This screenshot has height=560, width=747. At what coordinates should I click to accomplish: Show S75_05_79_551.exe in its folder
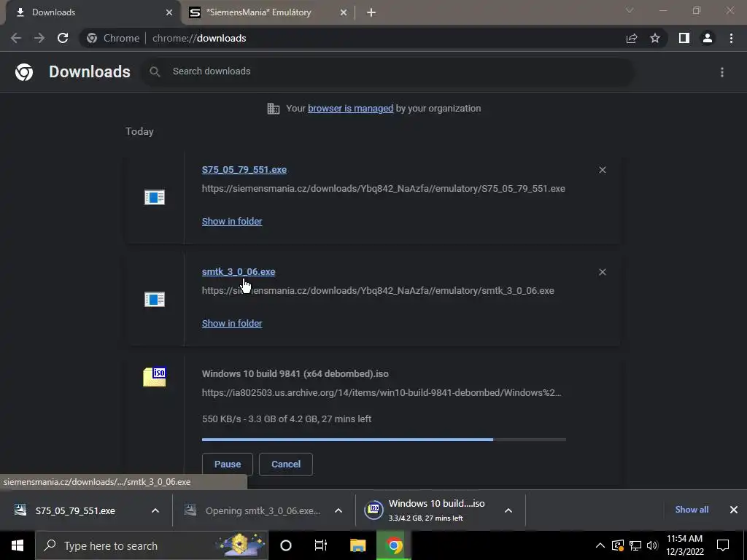(232, 222)
